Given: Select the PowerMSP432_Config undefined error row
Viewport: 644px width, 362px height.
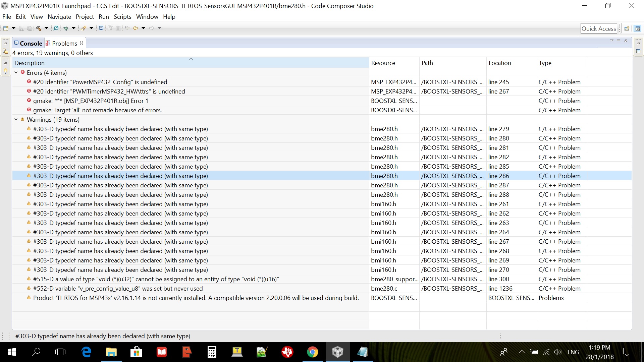Looking at the screenshot, I should pyautogui.click(x=100, y=82).
